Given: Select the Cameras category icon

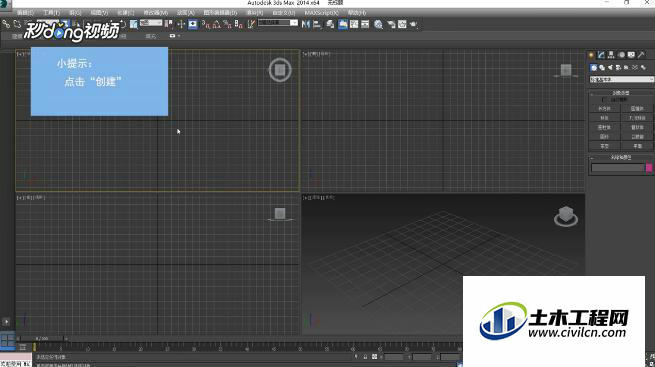Looking at the screenshot, I should coord(618,68).
